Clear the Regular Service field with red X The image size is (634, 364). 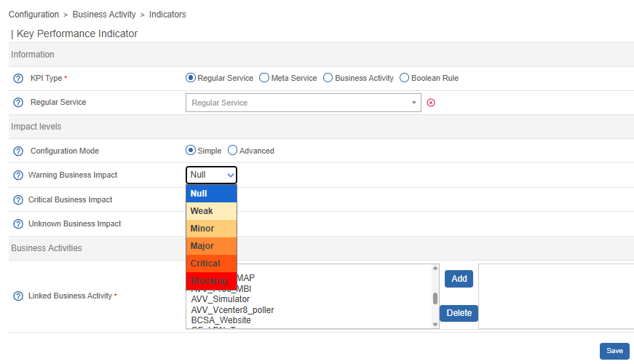[430, 103]
